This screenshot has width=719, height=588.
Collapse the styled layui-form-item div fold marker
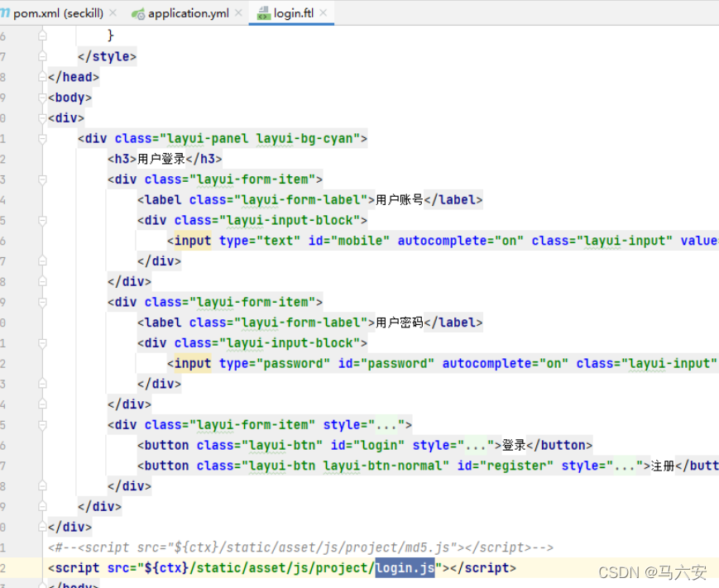[x=43, y=425]
